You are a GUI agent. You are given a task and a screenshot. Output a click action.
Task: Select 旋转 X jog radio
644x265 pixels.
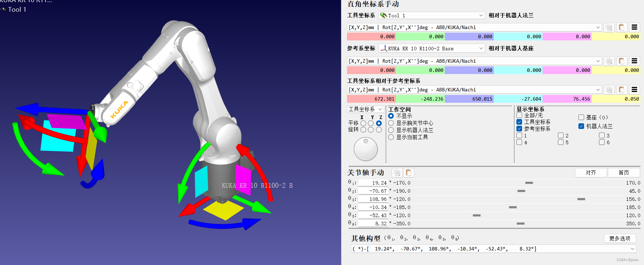click(x=363, y=130)
